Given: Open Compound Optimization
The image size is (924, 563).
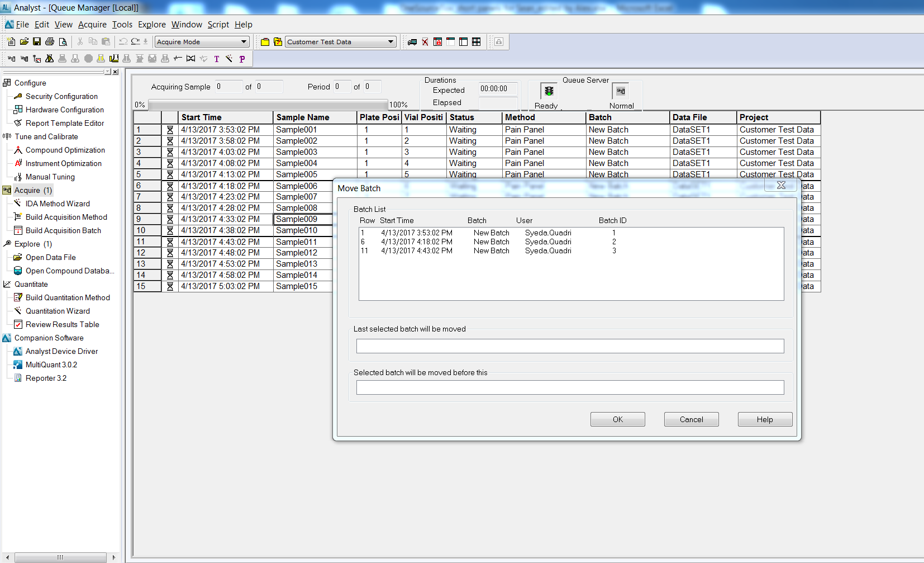Looking at the screenshot, I should point(65,150).
